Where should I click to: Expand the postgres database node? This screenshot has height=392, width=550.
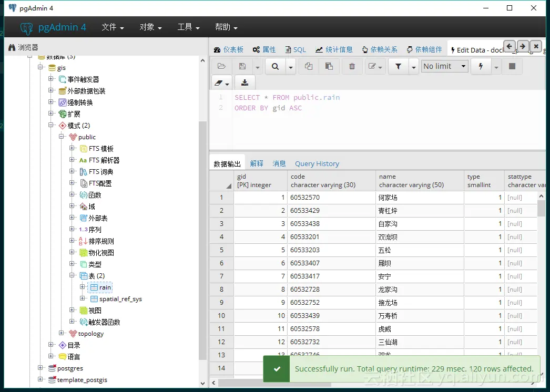(x=42, y=368)
